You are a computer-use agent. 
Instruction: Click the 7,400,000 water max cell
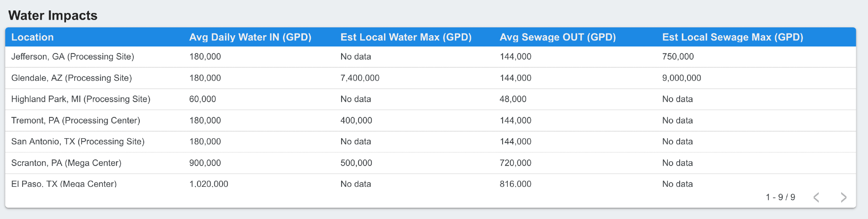pos(360,78)
